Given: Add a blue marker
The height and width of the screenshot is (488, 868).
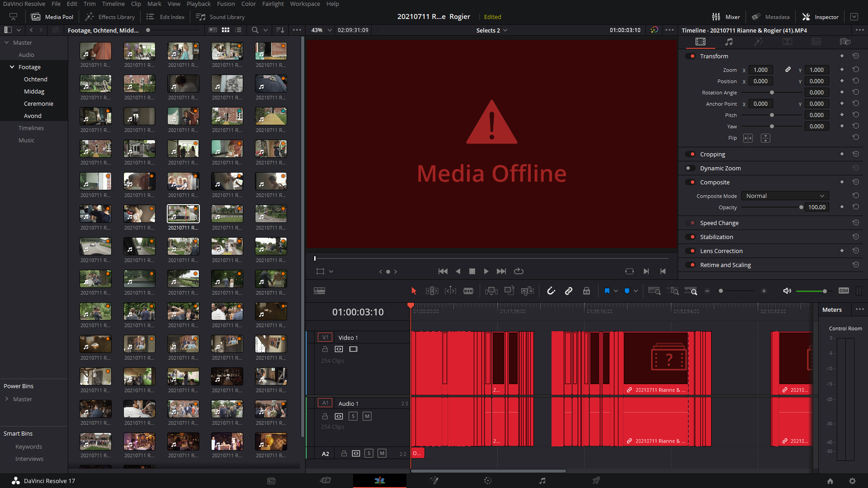Looking at the screenshot, I should point(627,291).
